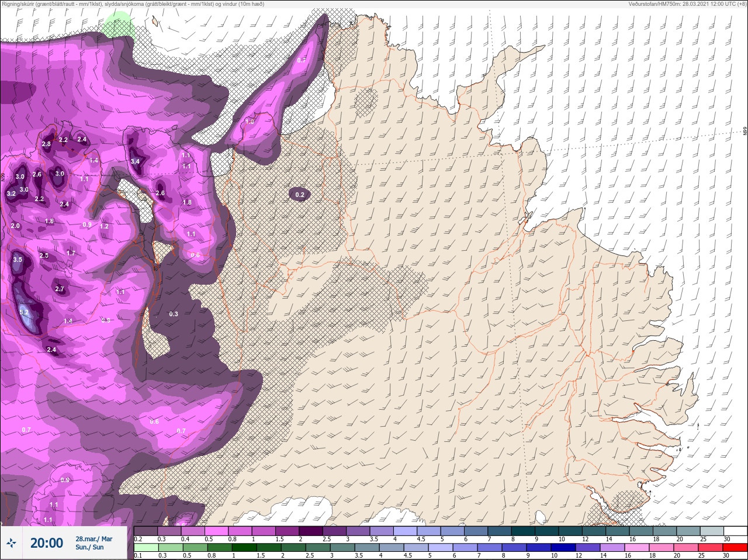Click the date label '28.mar./ Mar Sun./ Sun'

[93, 543]
